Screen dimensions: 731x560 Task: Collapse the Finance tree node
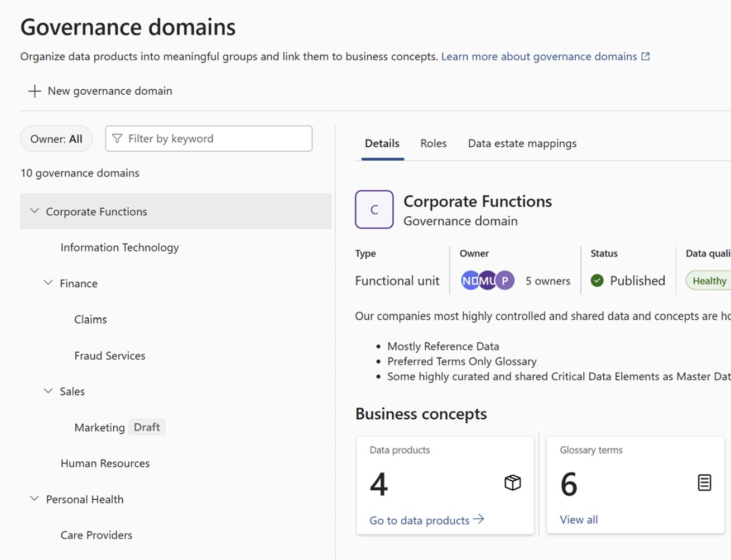[x=48, y=283]
